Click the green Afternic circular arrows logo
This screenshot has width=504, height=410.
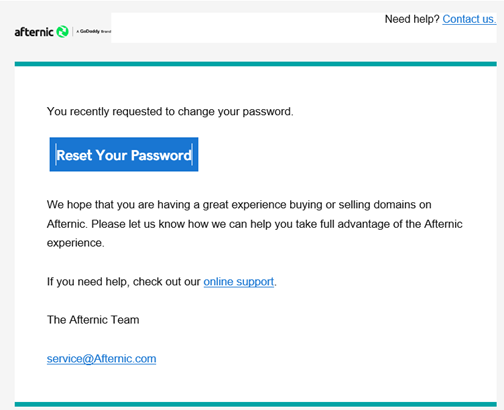click(x=62, y=32)
